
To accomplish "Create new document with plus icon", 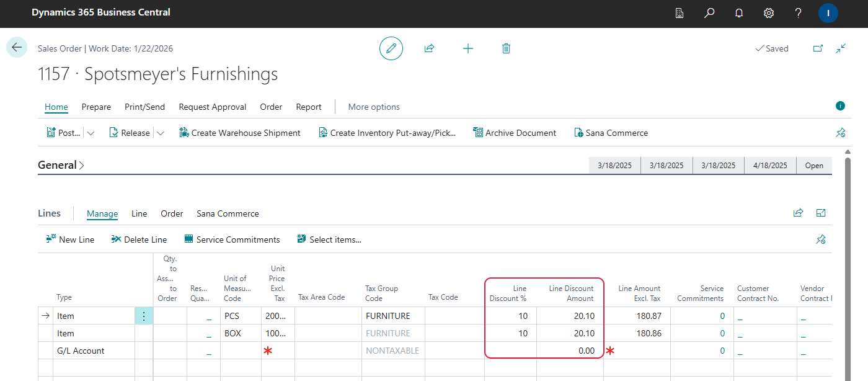I will pyautogui.click(x=468, y=48).
